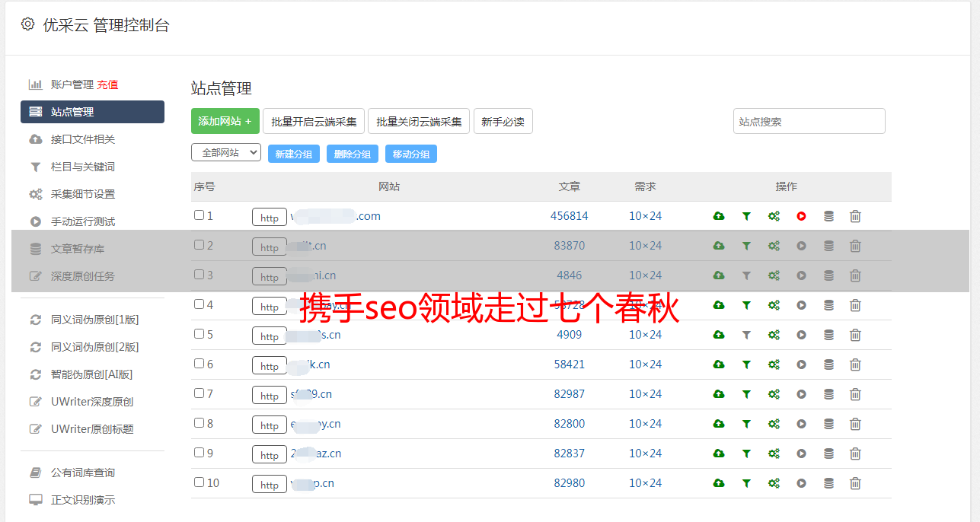Open UWriter深度原创 in the sidebar

tap(92, 402)
